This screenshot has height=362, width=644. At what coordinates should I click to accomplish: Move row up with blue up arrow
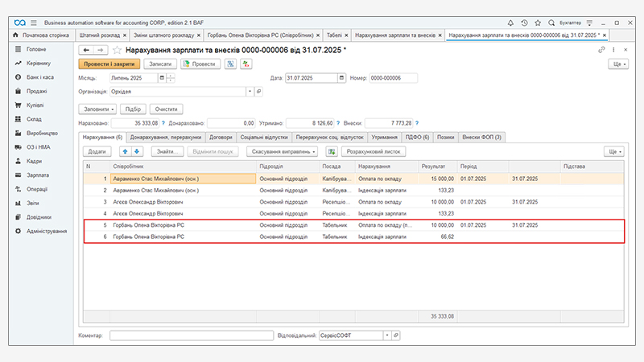[x=126, y=151]
